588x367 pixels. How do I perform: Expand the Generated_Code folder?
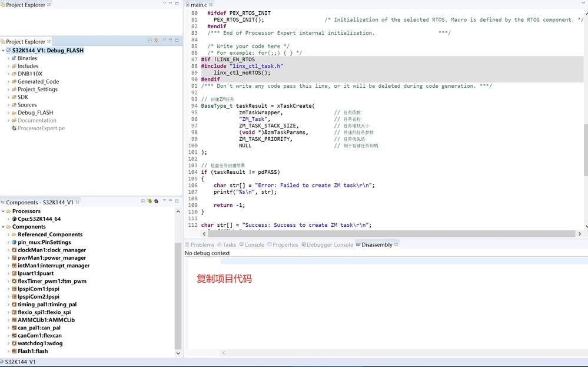[x=8, y=81]
